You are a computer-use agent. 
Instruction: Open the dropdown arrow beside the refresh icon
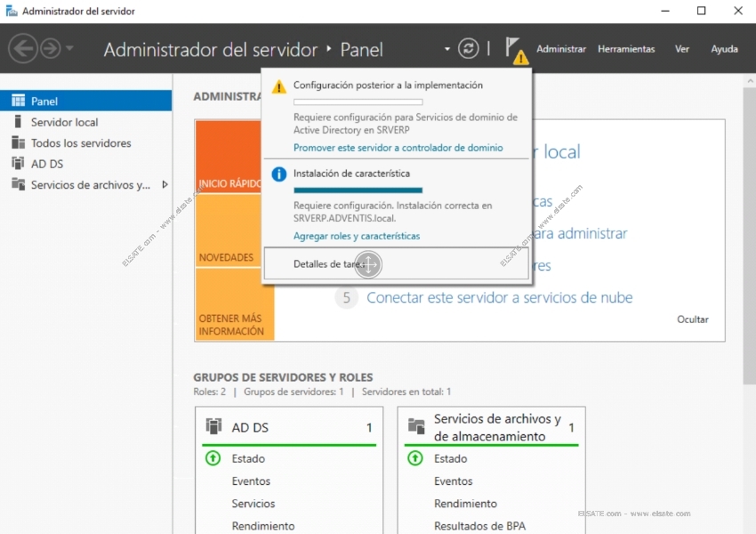click(447, 49)
